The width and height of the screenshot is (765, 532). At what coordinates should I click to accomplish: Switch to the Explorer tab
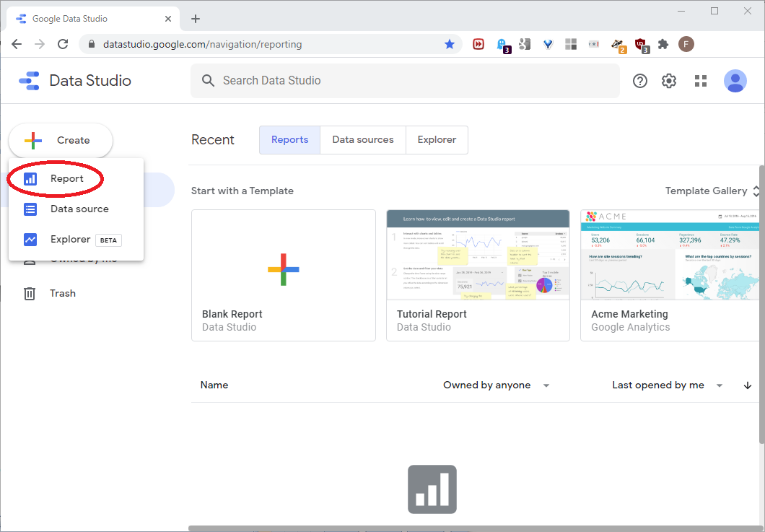coord(437,140)
